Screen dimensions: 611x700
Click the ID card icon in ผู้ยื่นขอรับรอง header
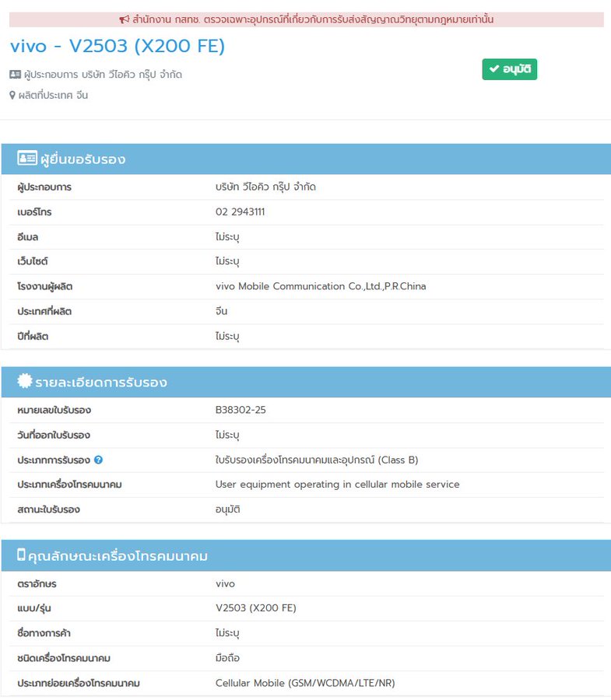[26, 159]
